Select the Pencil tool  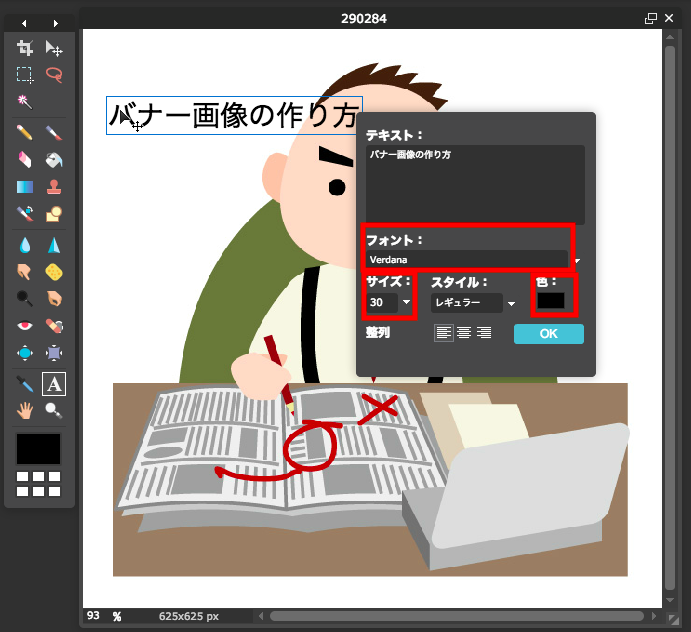coord(25,132)
